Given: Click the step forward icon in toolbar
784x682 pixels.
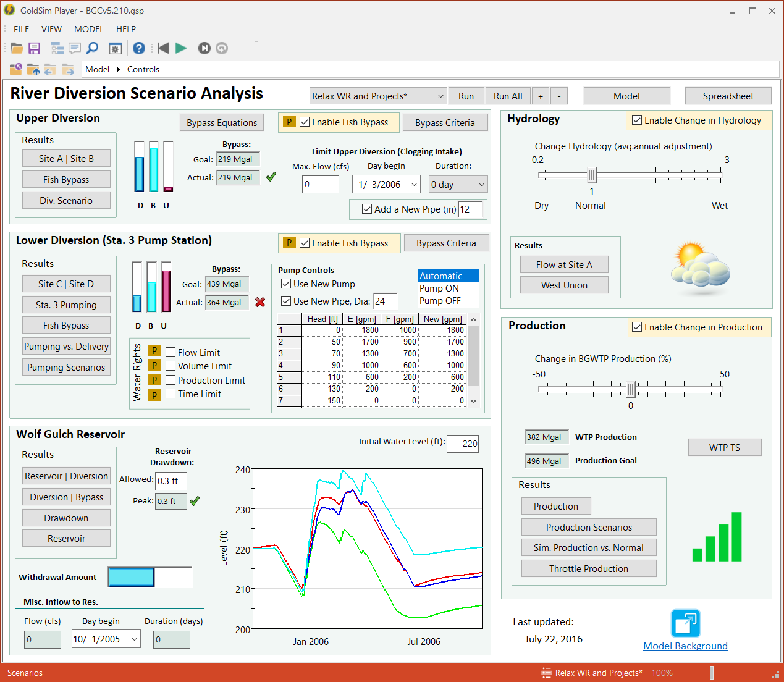Looking at the screenshot, I should [x=204, y=48].
